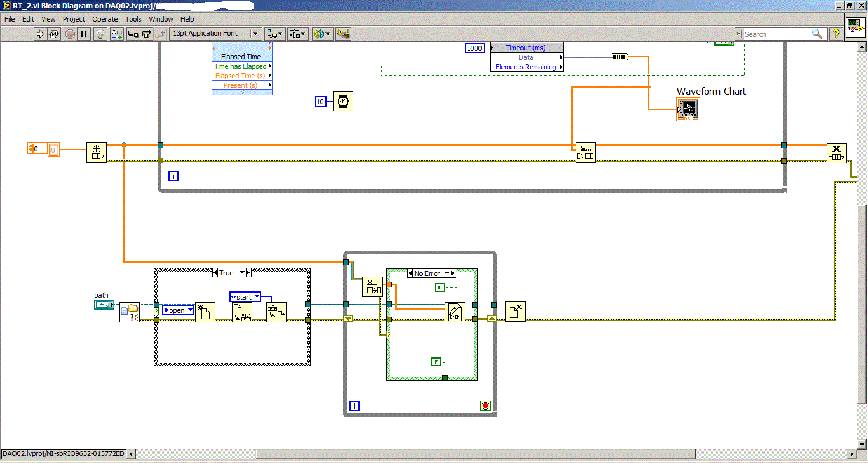The width and height of the screenshot is (868, 463).
Task: Show Context Help question mark button
Action: click(x=836, y=34)
